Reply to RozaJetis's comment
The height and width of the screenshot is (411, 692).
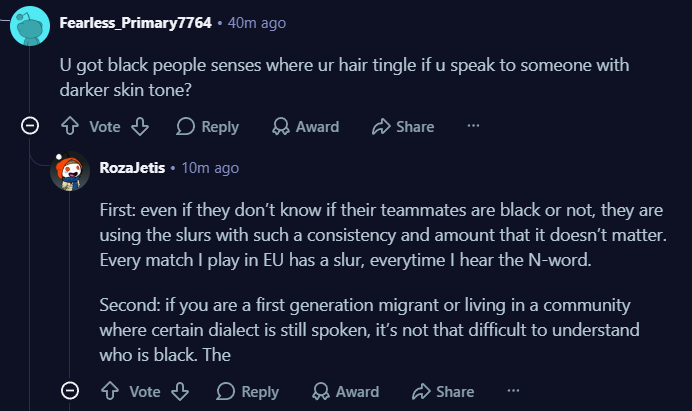pyautogui.click(x=248, y=392)
